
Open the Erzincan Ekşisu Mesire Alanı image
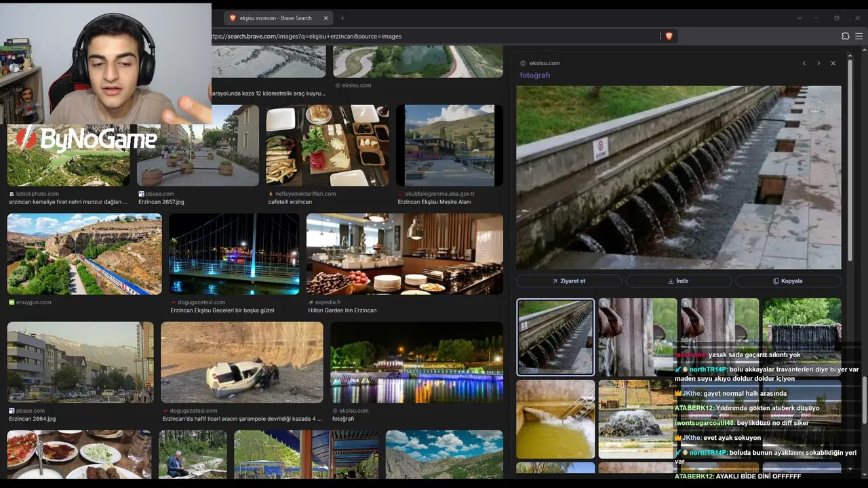pos(450,145)
